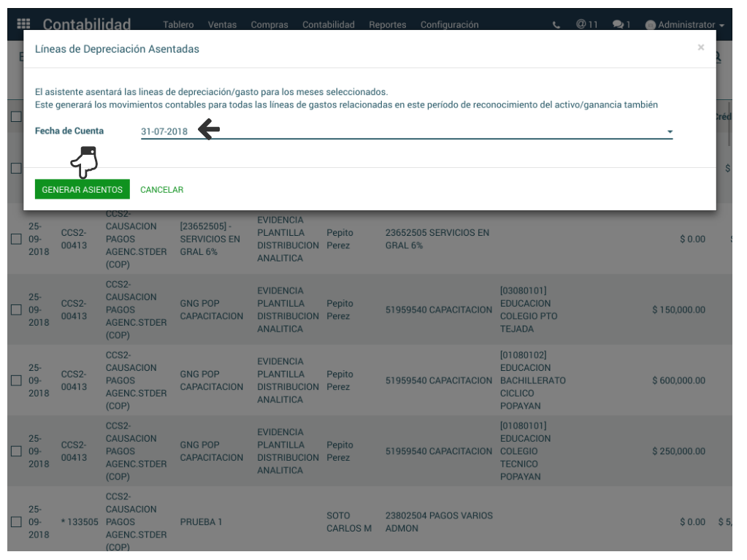This screenshot has height=560, width=747.
Task: Select the PRUEBA 1 row checkbox
Action: 16,522
